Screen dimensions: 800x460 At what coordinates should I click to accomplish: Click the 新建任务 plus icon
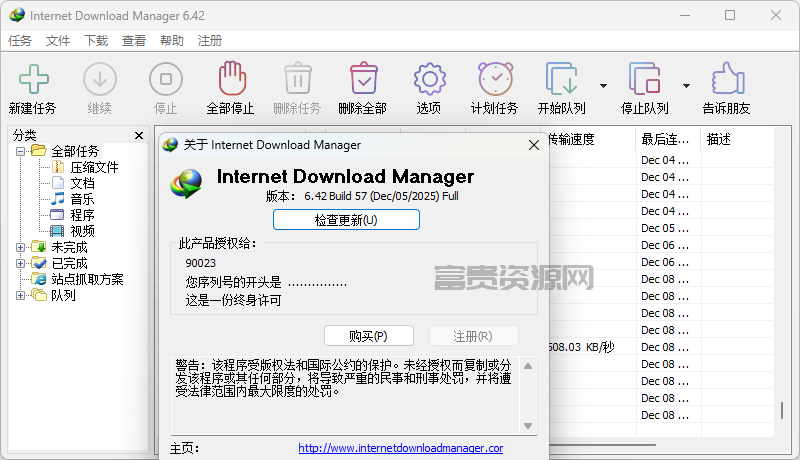(x=34, y=79)
